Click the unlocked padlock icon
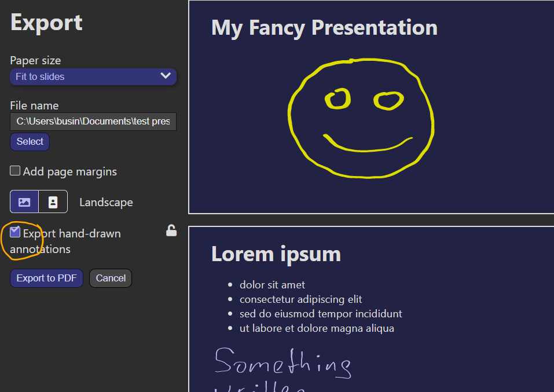Viewport: 554px width, 392px height. pos(171,230)
